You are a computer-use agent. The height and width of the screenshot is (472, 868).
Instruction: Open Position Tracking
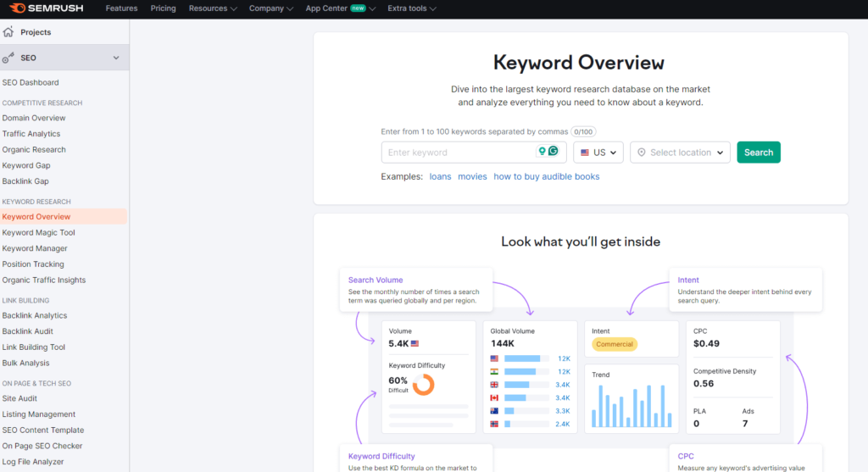(x=33, y=264)
